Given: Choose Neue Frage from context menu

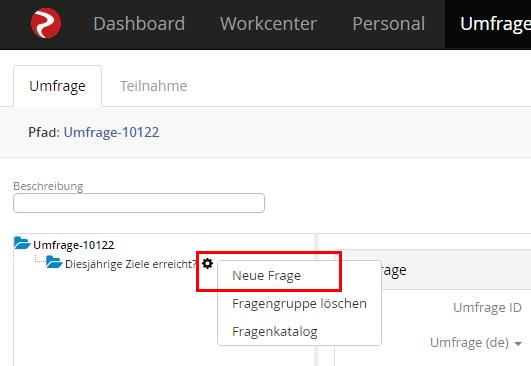Looking at the screenshot, I should pos(266,276).
